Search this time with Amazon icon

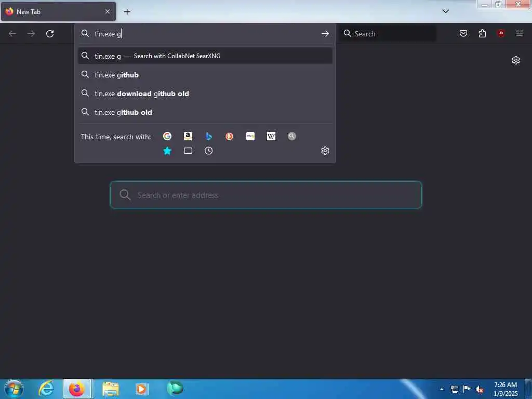tap(188, 136)
